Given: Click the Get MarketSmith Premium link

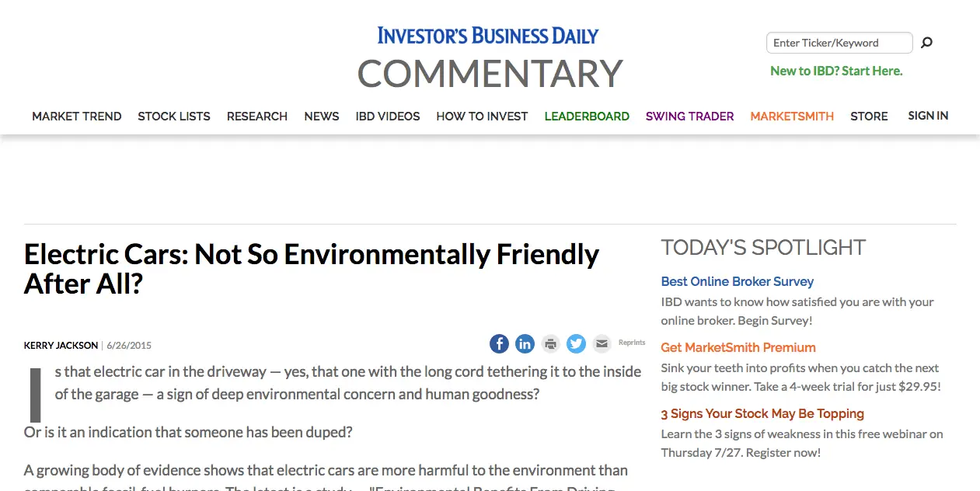Looking at the screenshot, I should pyautogui.click(x=738, y=347).
